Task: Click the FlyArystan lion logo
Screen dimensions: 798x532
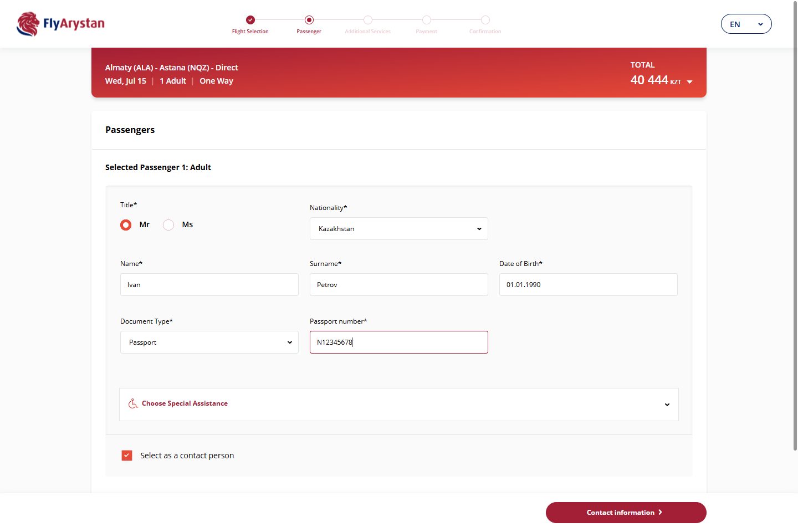Action: (x=60, y=24)
